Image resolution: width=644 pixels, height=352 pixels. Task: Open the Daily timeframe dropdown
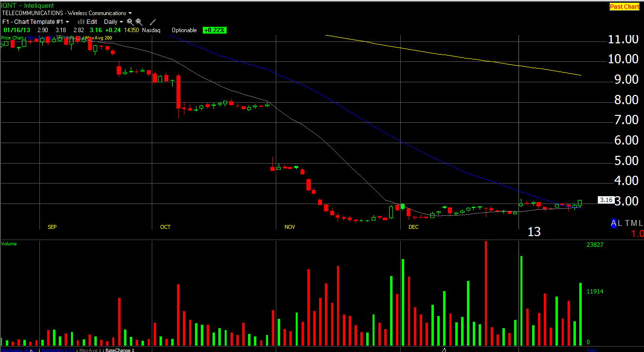(114, 22)
